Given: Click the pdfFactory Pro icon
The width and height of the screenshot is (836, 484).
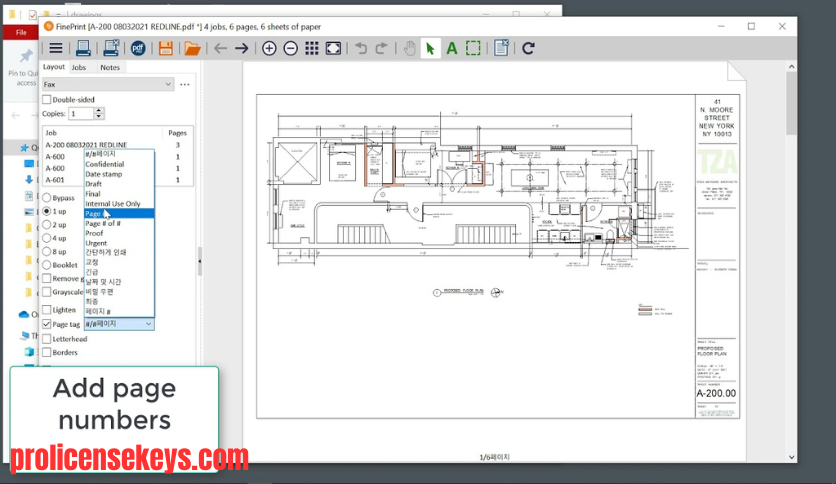Looking at the screenshot, I should pos(138,49).
